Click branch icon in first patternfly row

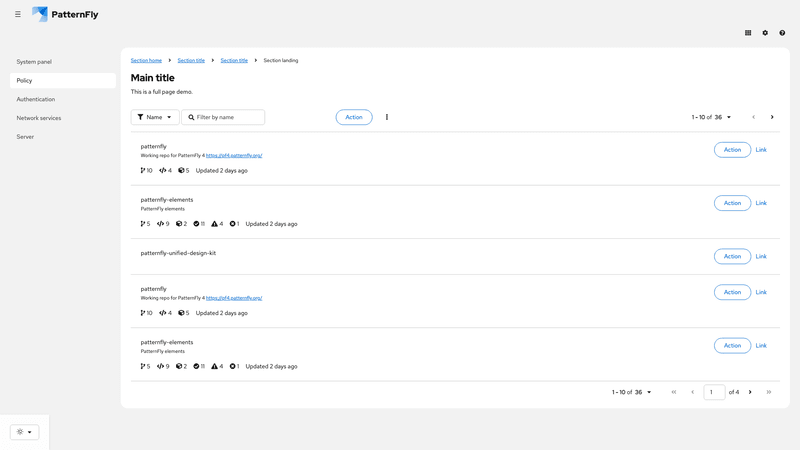pyautogui.click(x=143, y=170)
